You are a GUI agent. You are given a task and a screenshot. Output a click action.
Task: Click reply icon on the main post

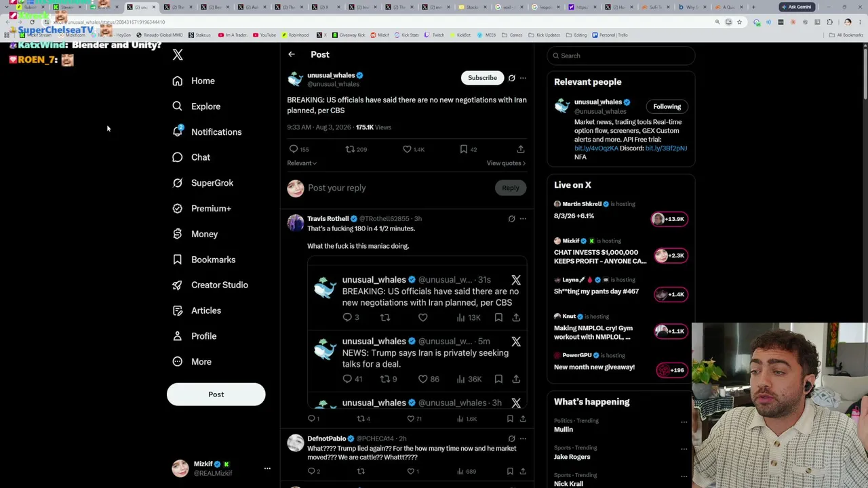[x=294, y=149]
